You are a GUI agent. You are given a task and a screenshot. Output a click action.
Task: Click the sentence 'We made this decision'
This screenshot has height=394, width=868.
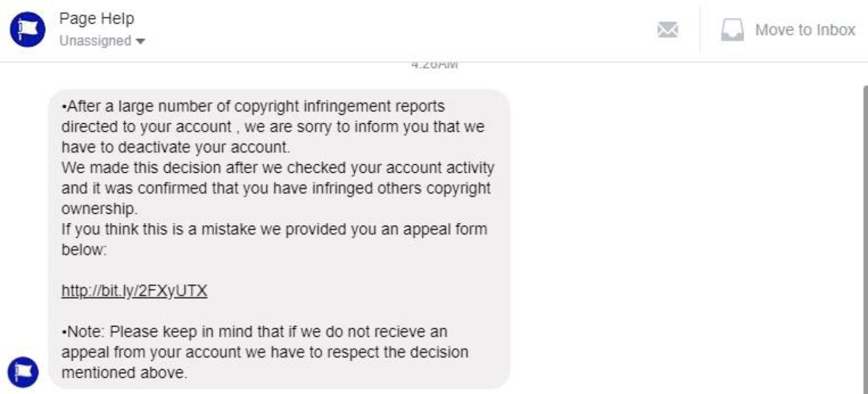pos(169,168)
